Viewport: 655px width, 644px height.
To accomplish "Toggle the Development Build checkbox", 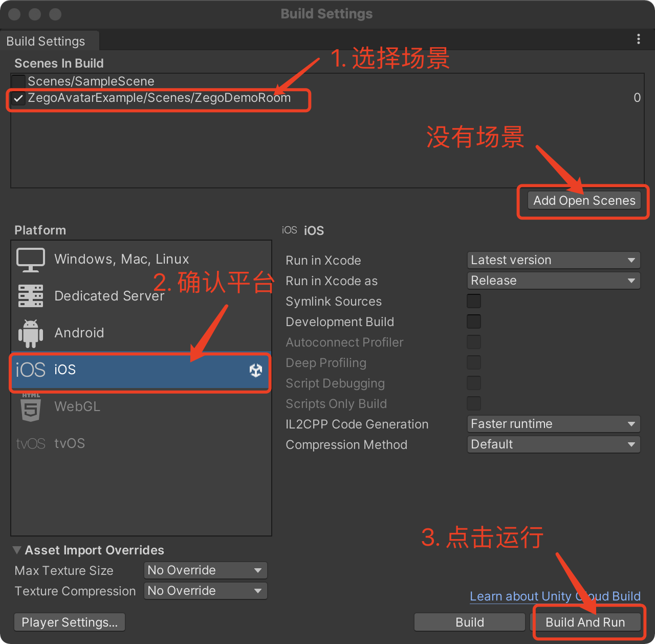I will (474, 322).
